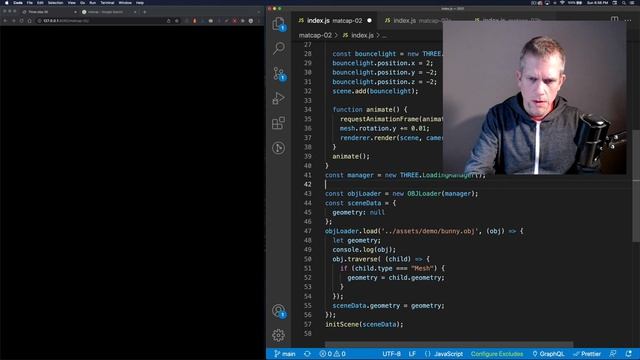Image resolution: width=640 pixels, height=360 pixels.
Task: Open the Extensions view
Action: pos(279,123)
